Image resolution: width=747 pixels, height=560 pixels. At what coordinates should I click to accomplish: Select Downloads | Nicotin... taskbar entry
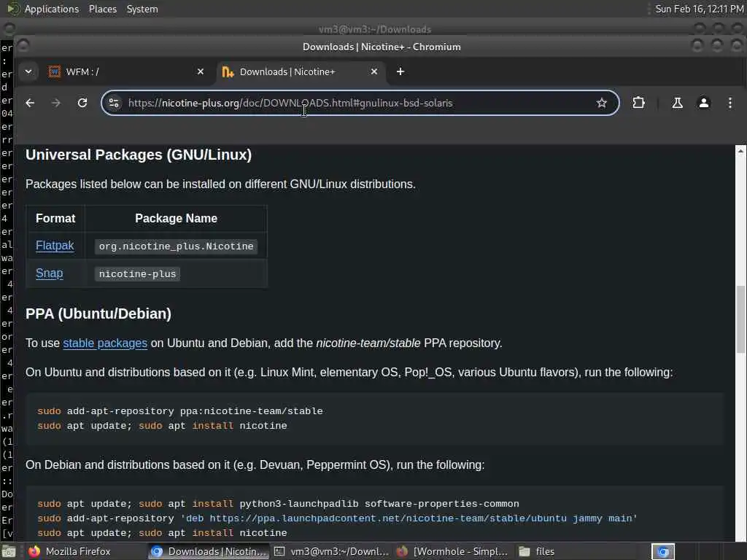[209, 551]
